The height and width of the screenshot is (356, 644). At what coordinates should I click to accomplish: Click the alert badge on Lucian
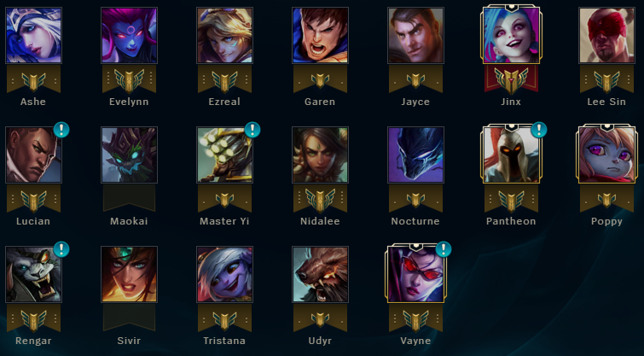pos(61,130)
